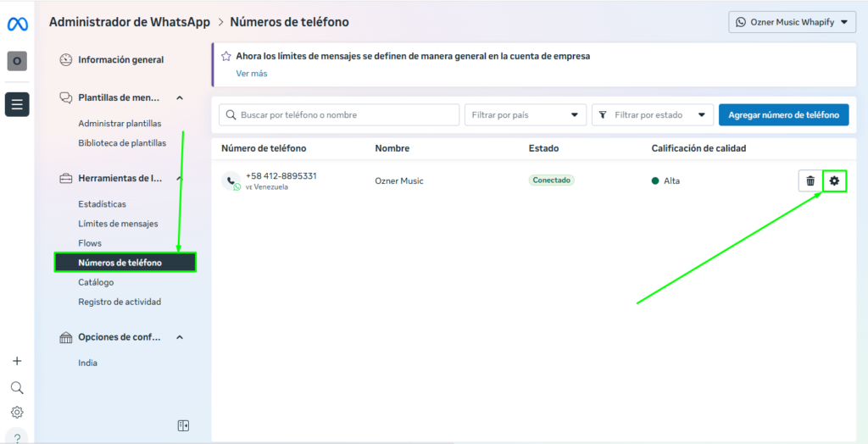Image resolution: width=868 pixels, height=444 pixels.
Task: Click the funnel icon in status filter
Action: [603, 115]
